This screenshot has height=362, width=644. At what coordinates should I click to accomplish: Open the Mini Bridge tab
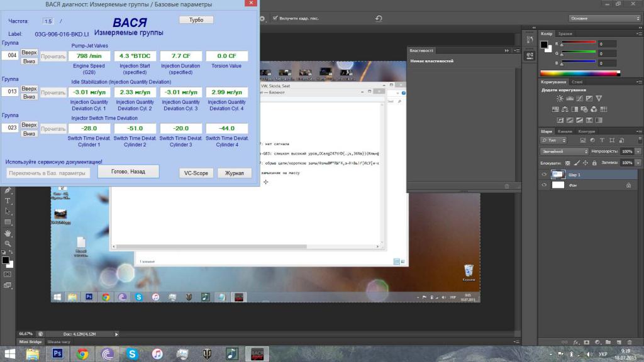pyautogui.click(x=30, y=342)
